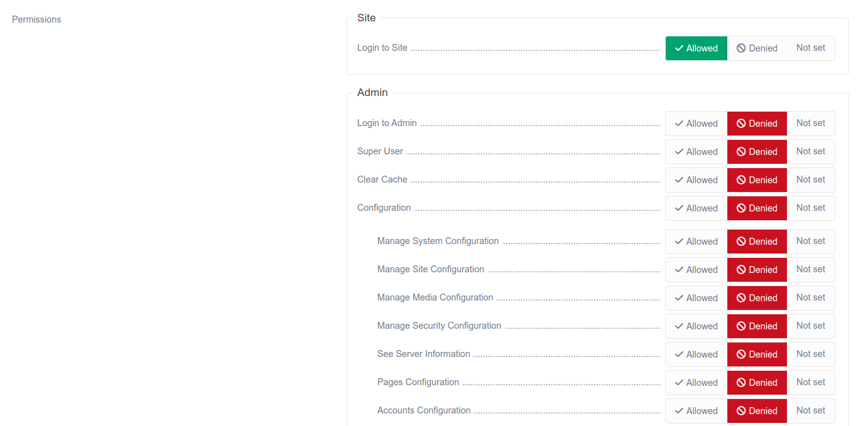Set Login to Admin to Not set
Image resolution: width=868 pixels, height=426 pixels.
pyautogui.click(x=811, y=124)
